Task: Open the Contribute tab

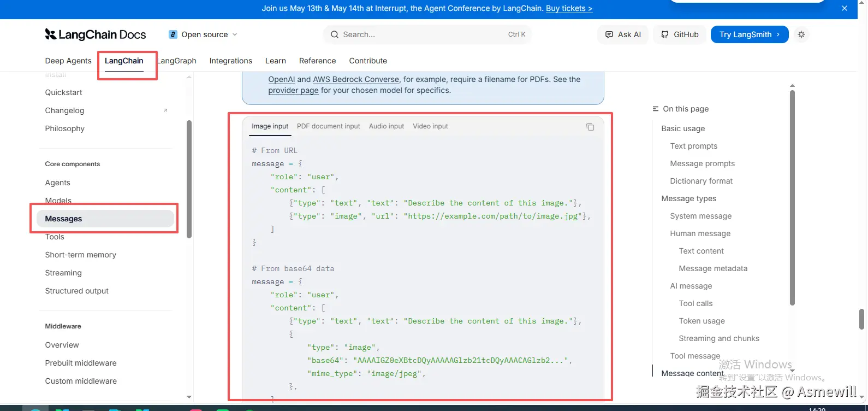Action: [x=368, y=61]
